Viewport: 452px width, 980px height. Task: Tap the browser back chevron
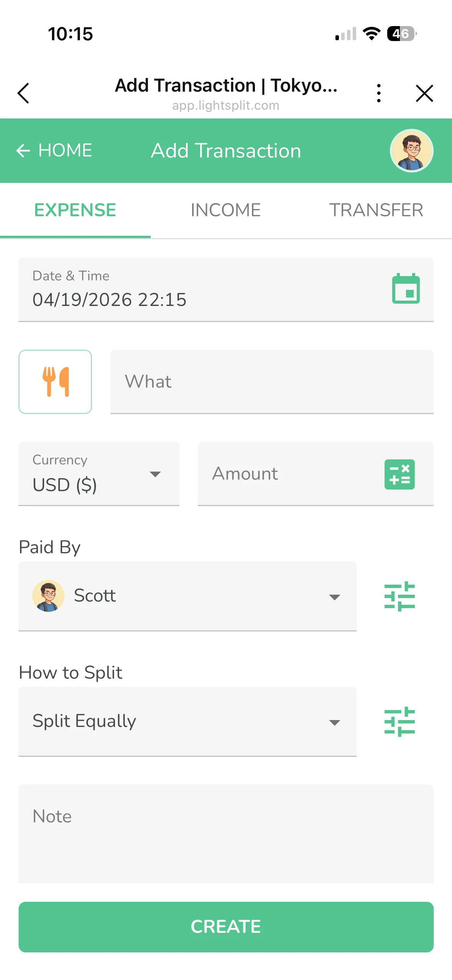coord(24,93)
